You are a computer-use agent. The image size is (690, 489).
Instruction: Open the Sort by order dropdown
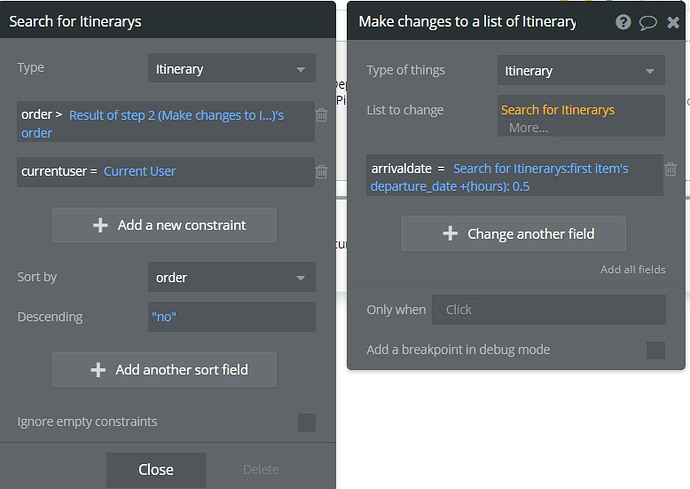232,277
